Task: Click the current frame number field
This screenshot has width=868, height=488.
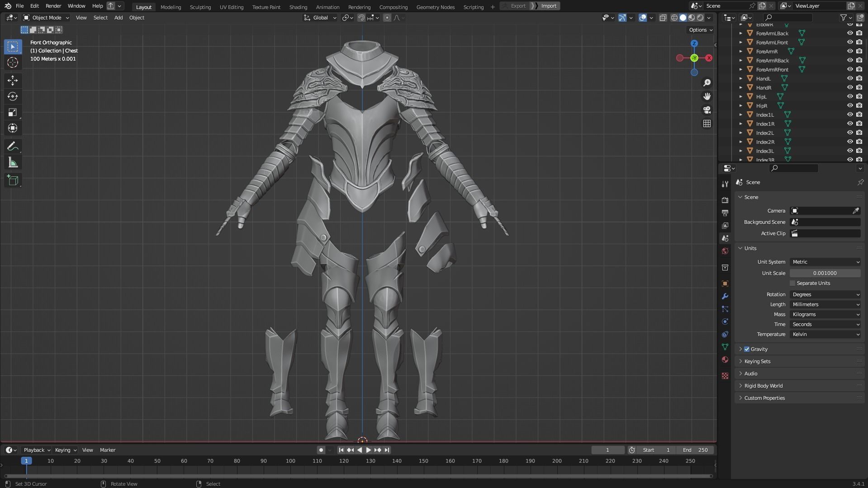Action: [x=607, y=450]
